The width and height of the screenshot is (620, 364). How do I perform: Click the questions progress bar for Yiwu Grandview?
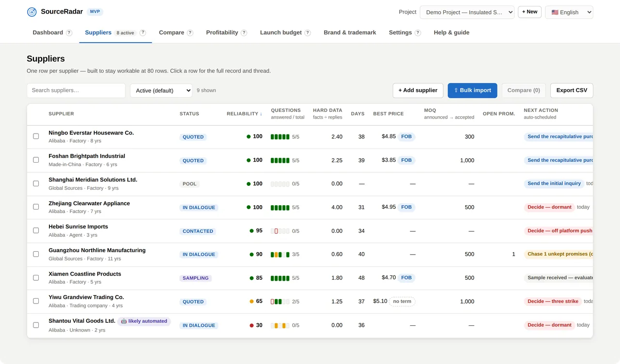[x=280, y=302]
